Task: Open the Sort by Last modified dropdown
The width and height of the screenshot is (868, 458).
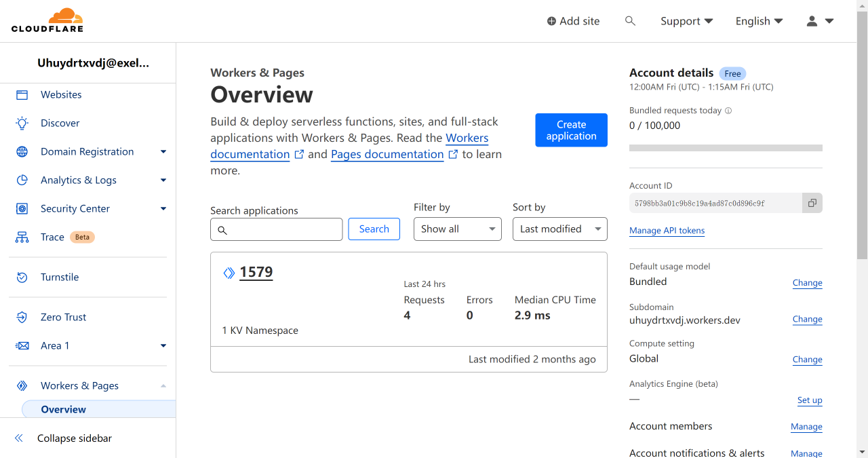Action: coord(560,229)
